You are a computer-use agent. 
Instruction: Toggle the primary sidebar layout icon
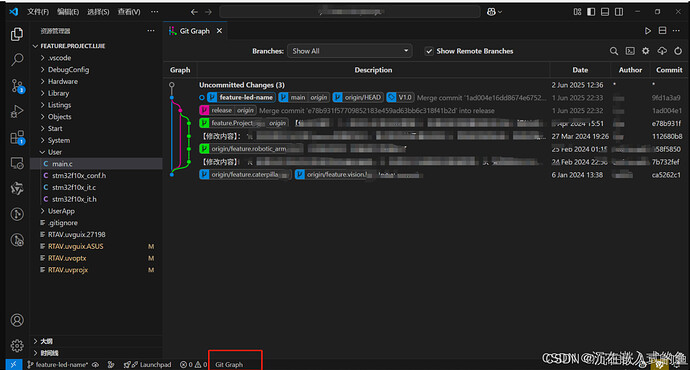(591, 12)
